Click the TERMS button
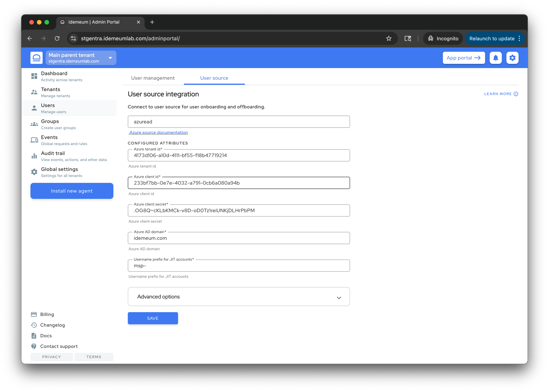549x392 pixels. click(94, 357)
